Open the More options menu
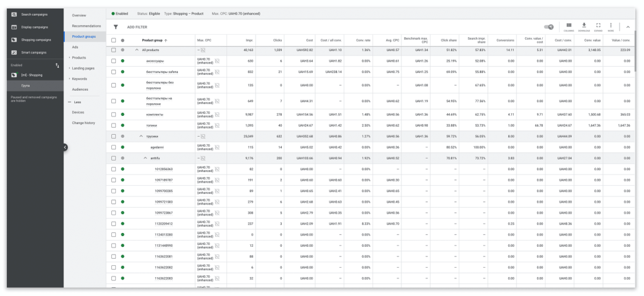644x296 pixels. pos(611,26)
